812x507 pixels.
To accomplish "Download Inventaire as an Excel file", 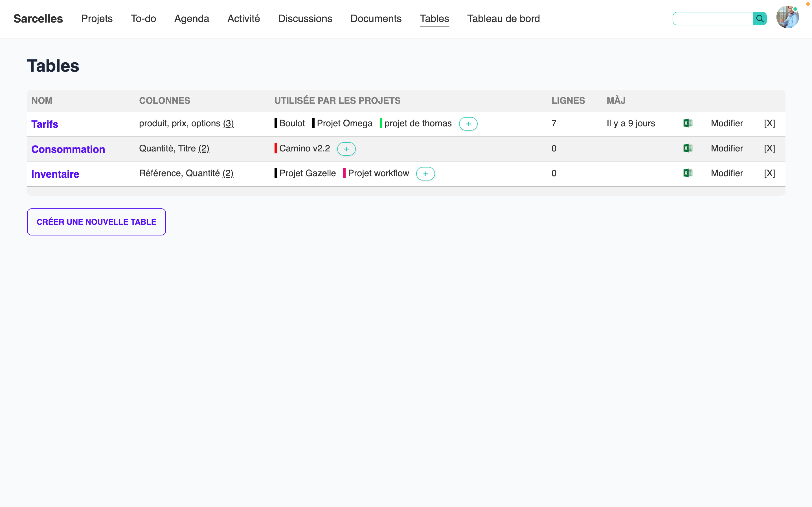I will [688, 173].
